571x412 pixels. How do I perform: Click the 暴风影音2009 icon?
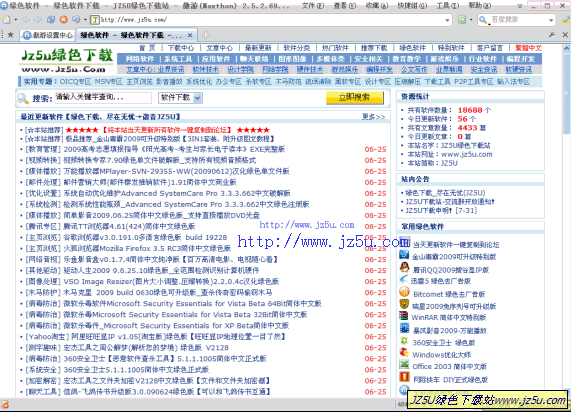pos(404,328)
